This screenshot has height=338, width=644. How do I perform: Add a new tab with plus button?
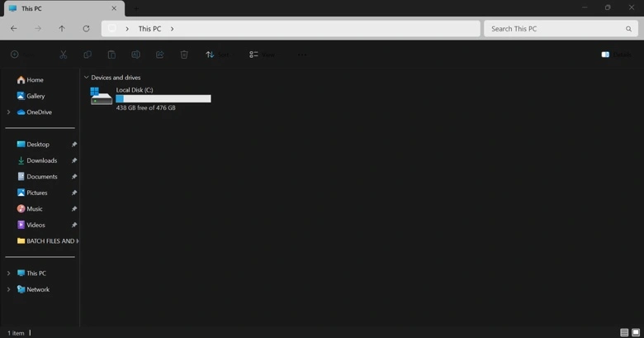pyautogui.click(x=136, y=8)
